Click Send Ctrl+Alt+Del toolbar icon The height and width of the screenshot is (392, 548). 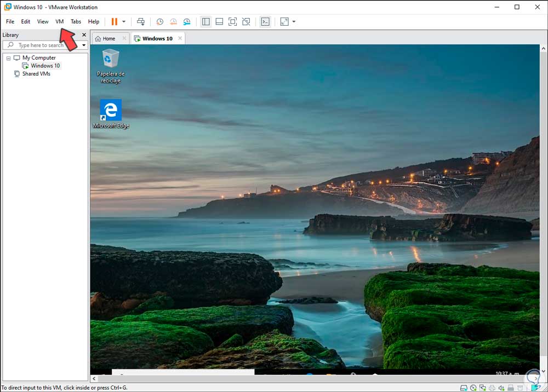point(141,22)
